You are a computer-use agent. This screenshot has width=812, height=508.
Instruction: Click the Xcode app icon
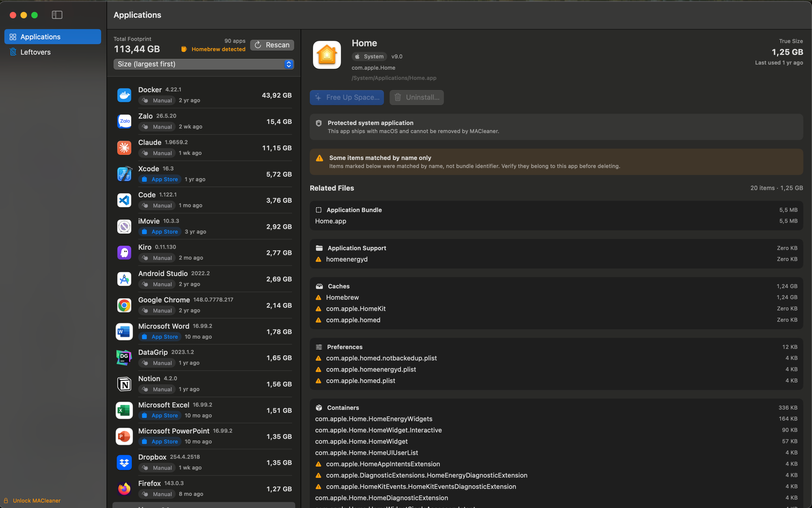124,174
